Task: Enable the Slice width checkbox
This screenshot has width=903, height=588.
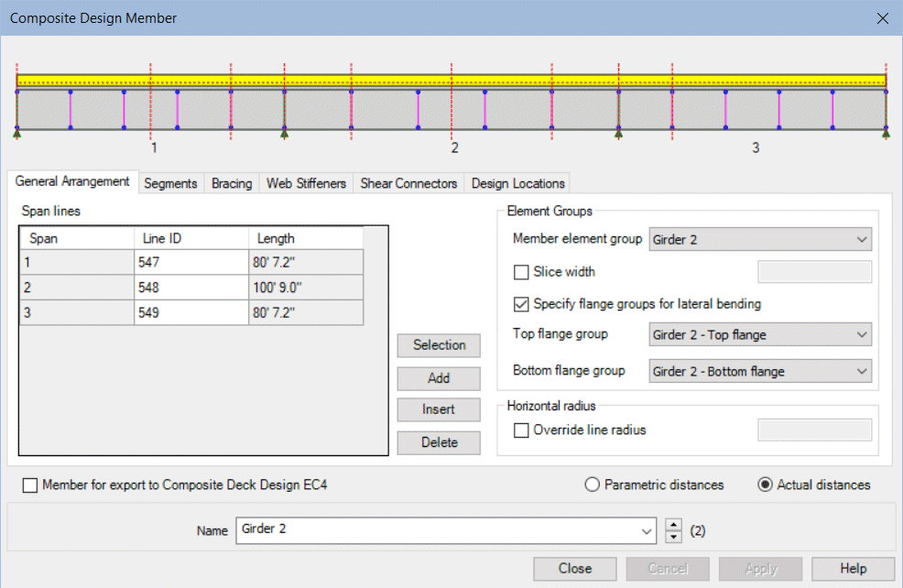Action: tap(522, 272)
